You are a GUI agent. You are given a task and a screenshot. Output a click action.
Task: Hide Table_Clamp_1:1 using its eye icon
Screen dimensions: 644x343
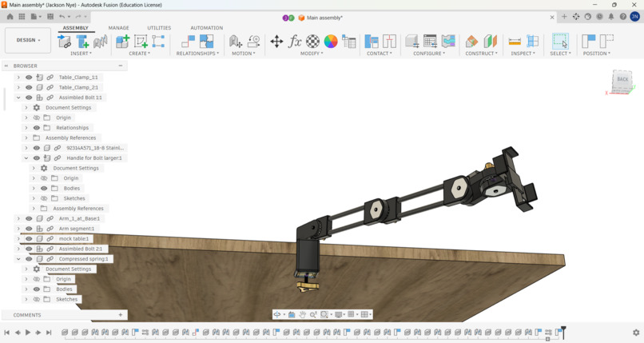[x=29, y=78]
